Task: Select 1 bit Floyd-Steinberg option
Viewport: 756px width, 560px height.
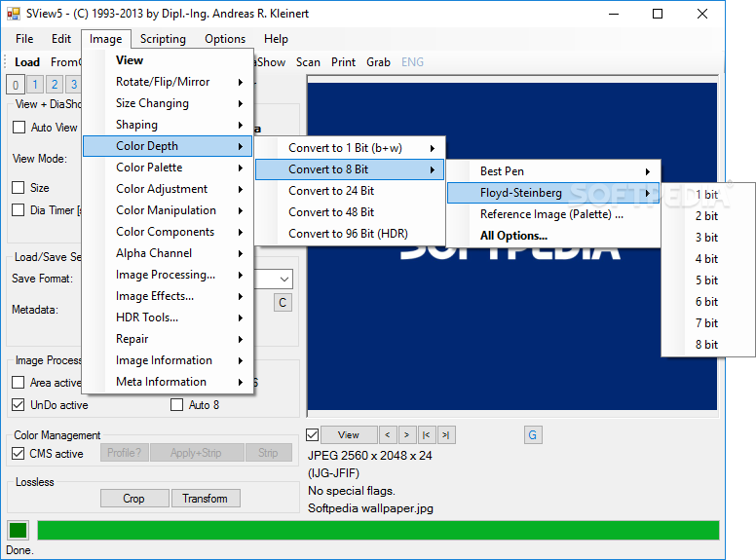Action: (708, 195)
